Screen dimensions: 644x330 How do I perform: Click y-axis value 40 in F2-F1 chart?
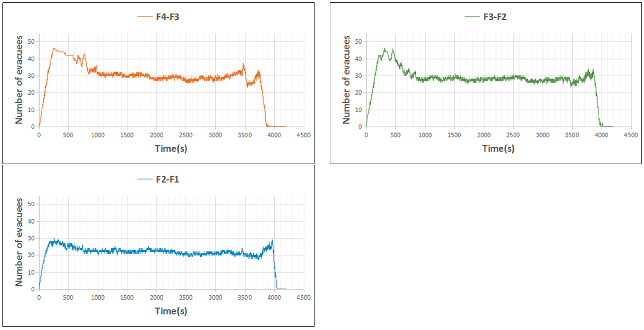pos(31,221)
